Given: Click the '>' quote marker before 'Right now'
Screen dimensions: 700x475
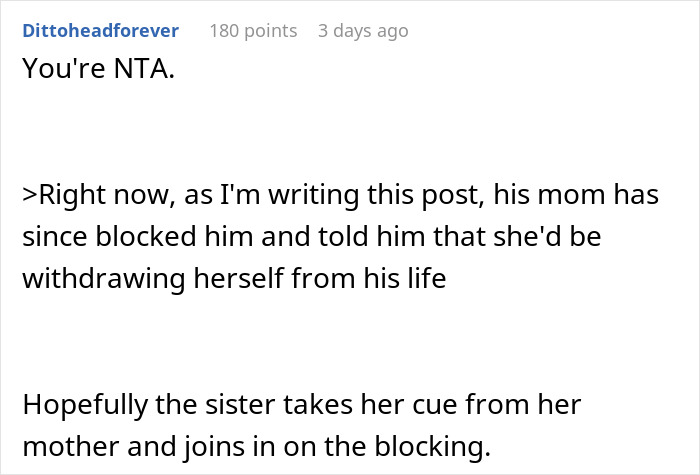Looking at the screenshot, I should 28,196.
